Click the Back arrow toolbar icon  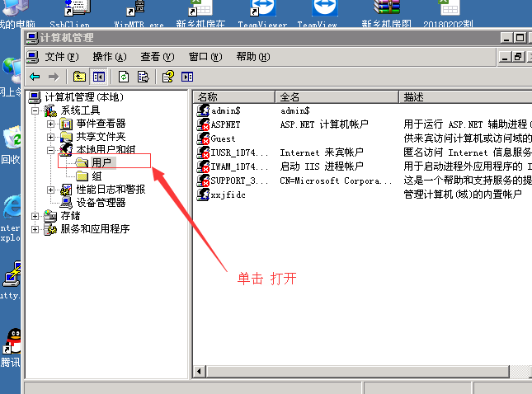[35, 77]
